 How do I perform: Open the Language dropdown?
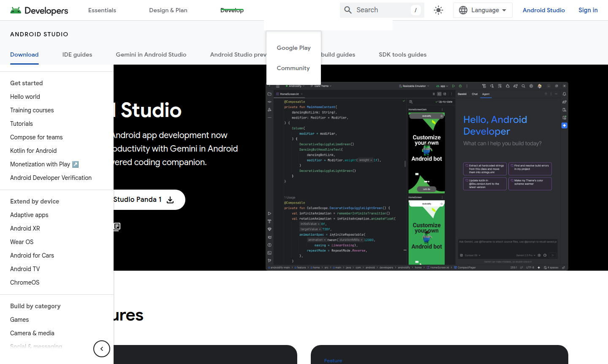(x=483, y=10)
